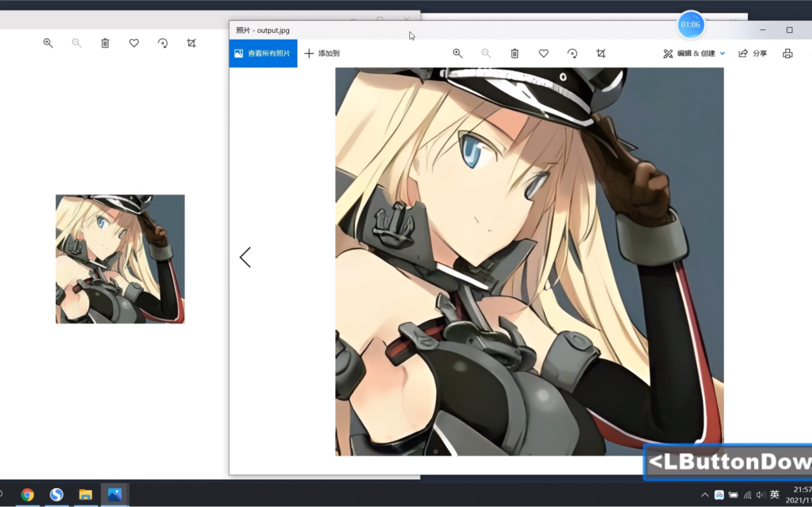
Task: Open File Explorer from the taskbar
Action: coord(86,495)
